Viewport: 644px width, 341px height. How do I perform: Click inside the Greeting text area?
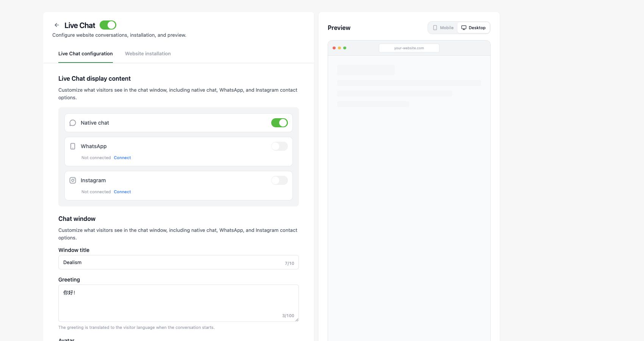[178, 303]
